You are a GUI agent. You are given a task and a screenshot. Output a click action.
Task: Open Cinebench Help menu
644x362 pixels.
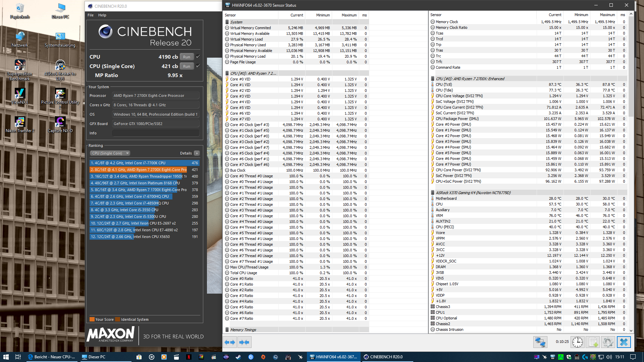coord(102,15)
